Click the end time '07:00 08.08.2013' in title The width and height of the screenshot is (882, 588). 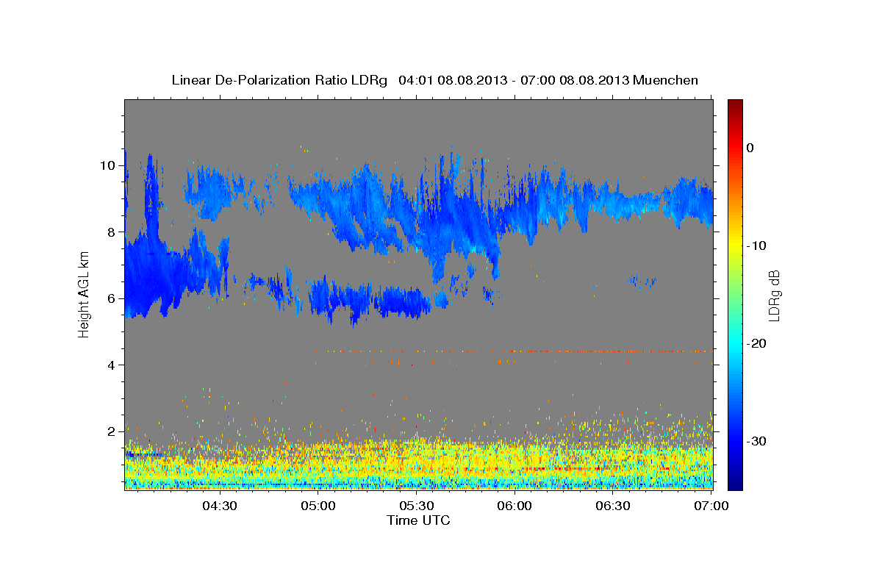pyautogui.click(x=575, y=80)
